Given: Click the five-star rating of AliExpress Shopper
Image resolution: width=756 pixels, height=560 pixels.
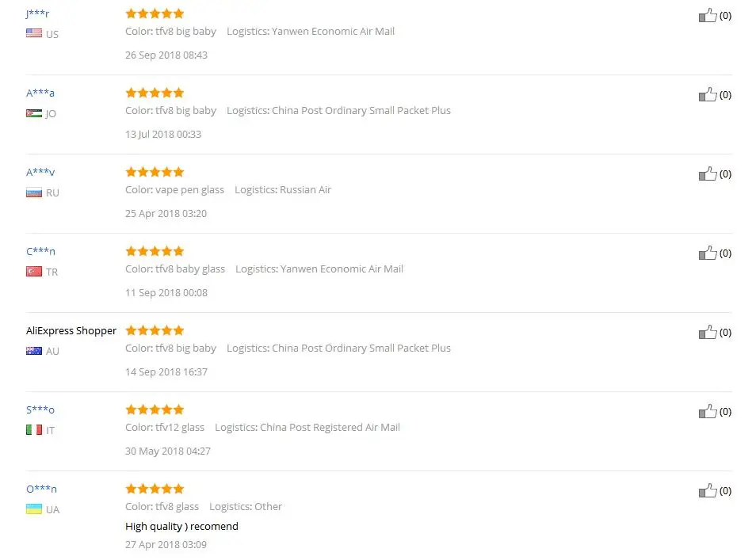Looking at the screenshot, I should 155,330.
